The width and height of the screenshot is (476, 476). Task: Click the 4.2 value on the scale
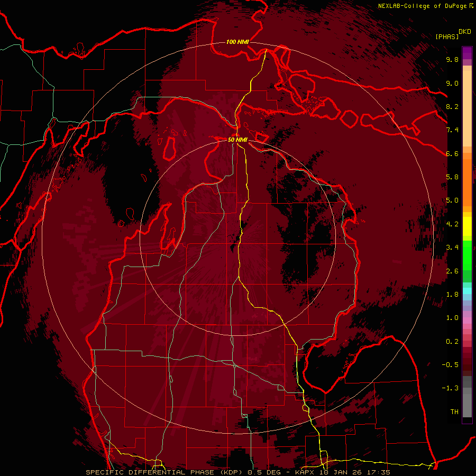[x=452, y=224]
